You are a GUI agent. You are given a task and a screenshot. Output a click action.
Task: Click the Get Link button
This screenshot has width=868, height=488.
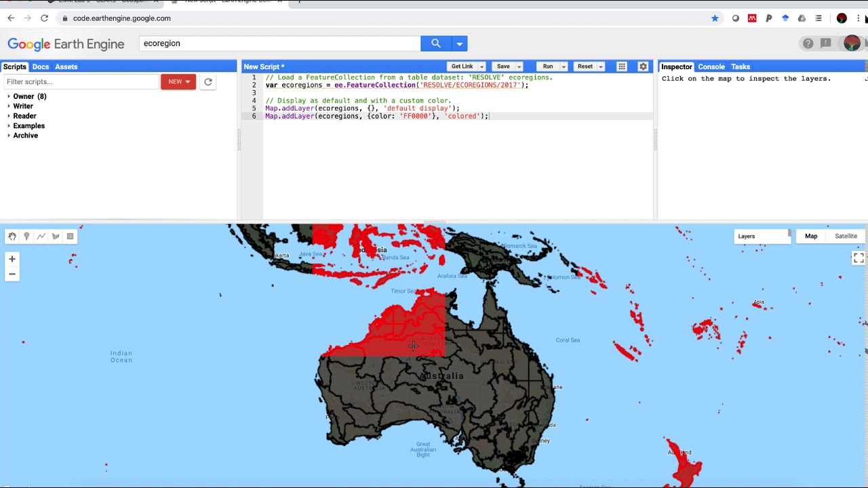coord(462,66)
